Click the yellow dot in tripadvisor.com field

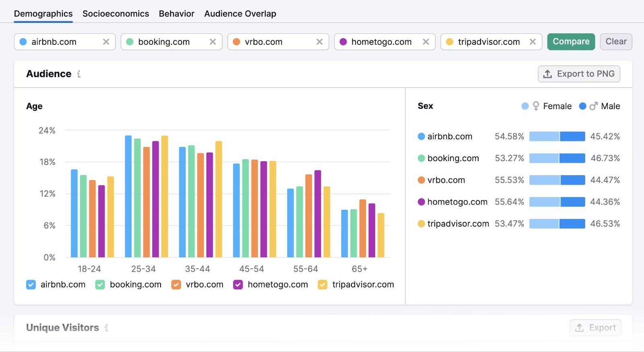pyautogui.click(x=450, y=42)
